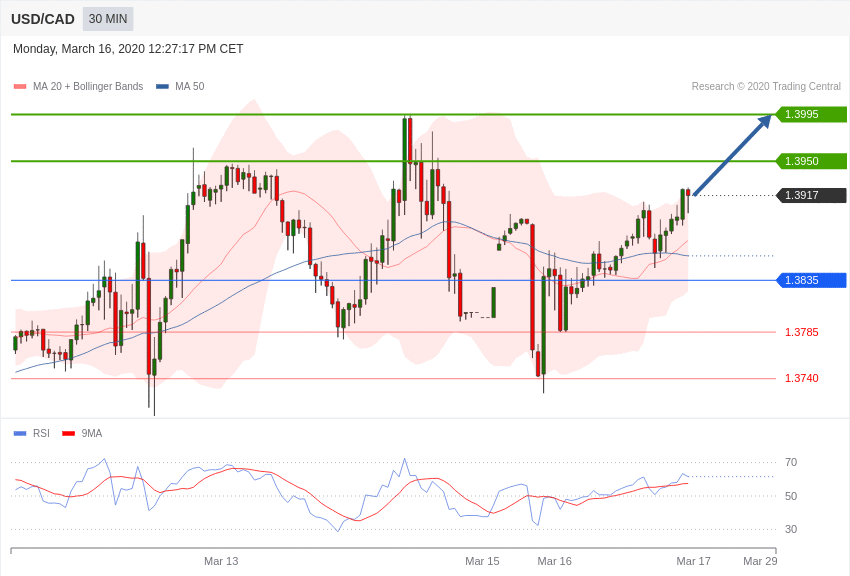Click the RSI blue legend marker

pyautogui.click(x=20, y=434)
